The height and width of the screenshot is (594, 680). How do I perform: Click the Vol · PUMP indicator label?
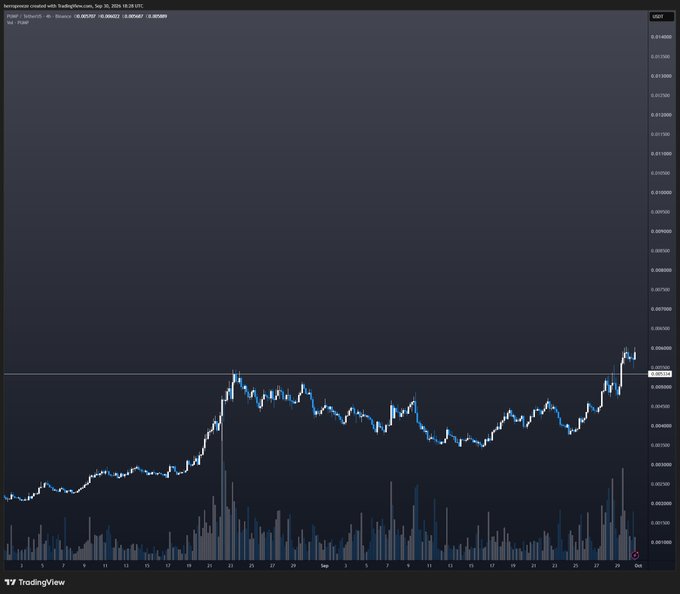pyautogui.click(x=18, y=23)
